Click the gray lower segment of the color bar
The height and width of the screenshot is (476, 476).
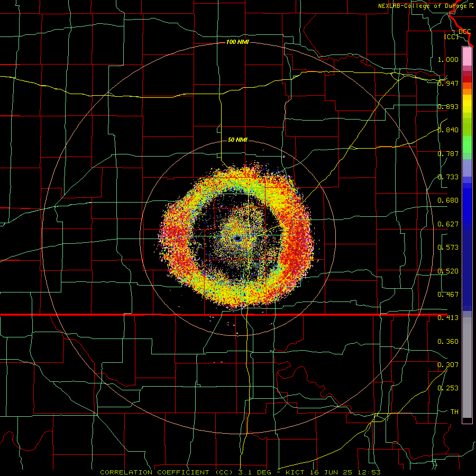(467, 368)
